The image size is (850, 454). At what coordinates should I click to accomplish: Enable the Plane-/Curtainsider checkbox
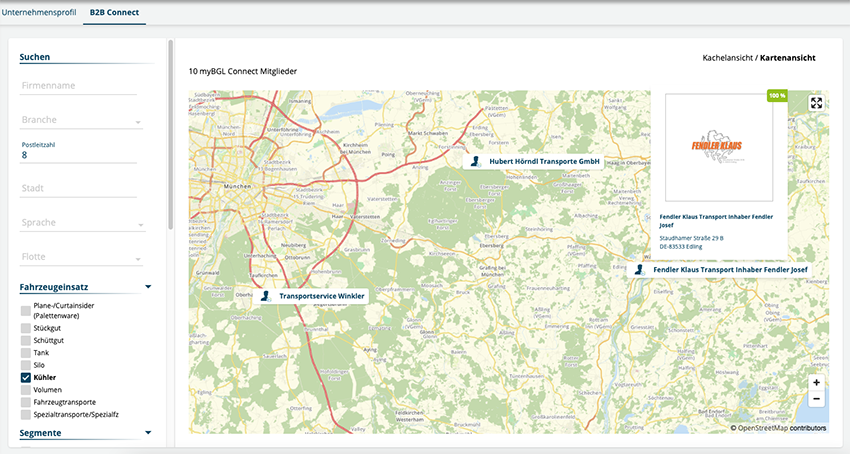tap(25, 310)
